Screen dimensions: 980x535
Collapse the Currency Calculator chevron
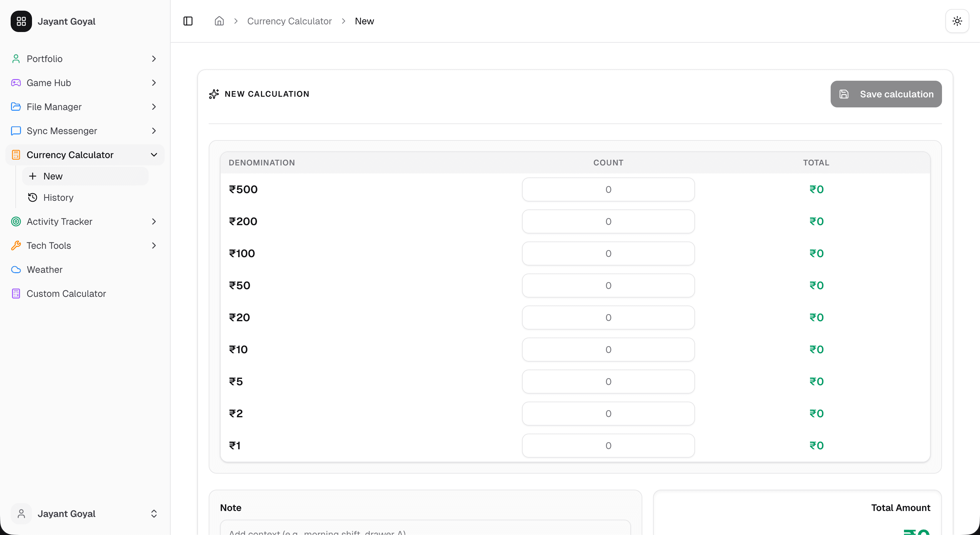tap(154, 155)
